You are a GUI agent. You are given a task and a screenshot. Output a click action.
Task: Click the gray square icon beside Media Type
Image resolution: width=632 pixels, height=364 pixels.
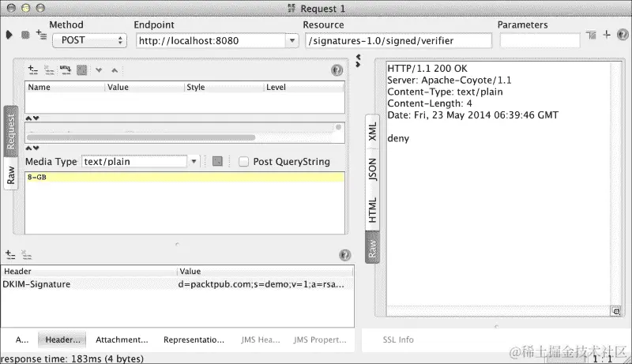coord(217,161)
